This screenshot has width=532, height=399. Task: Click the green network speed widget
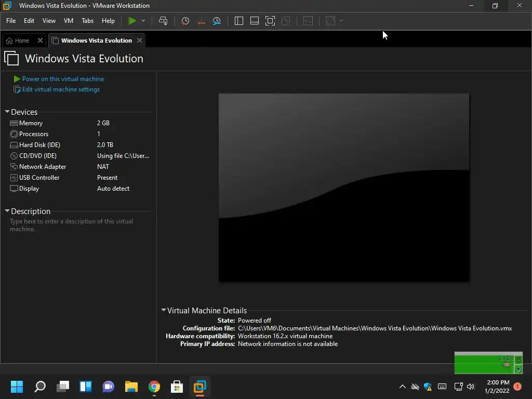pyautogui.click(x=488, y=363)
